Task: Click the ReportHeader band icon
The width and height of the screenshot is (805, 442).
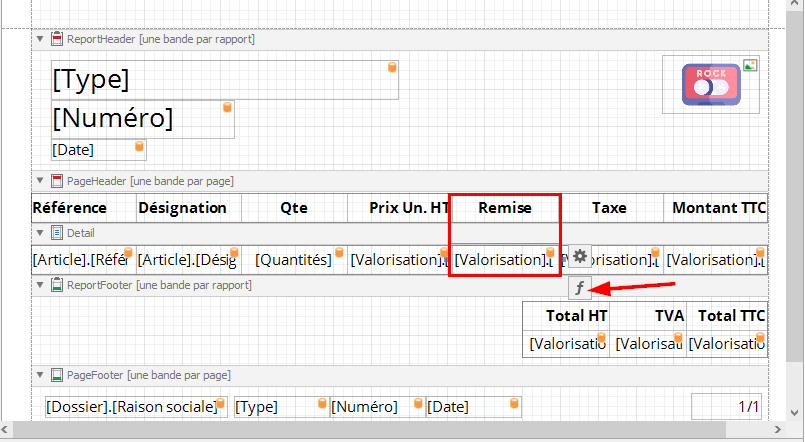Action: point(57,40)
